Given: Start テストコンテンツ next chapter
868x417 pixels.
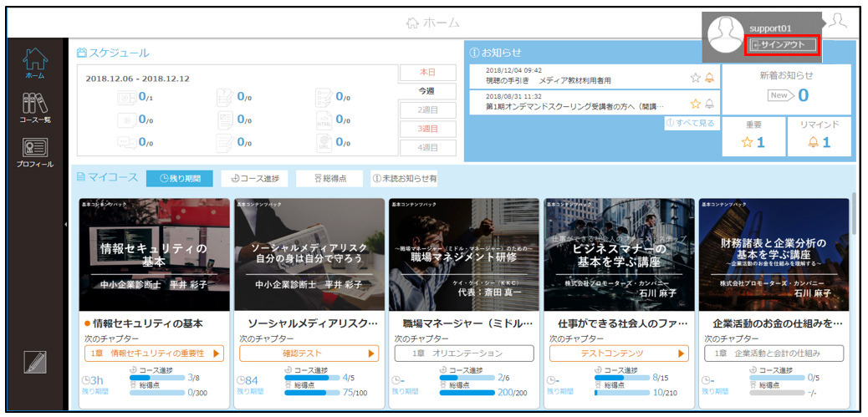Looking at the screenshot, I should pos(619,353).
